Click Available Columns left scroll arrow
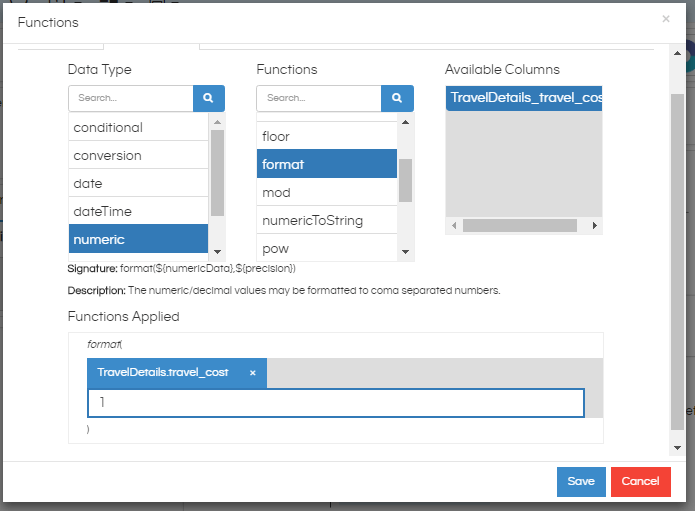This screenshot has height=511, width=695. point(454,226)
